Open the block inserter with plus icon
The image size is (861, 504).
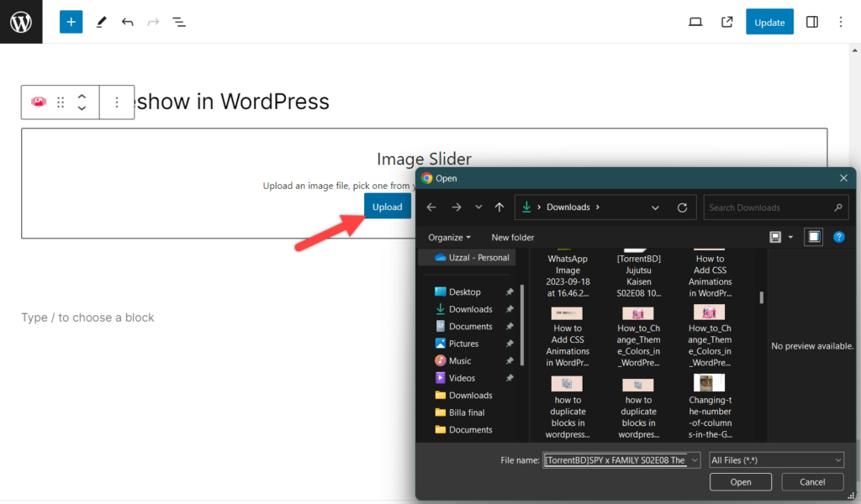(x=71, y=21)
